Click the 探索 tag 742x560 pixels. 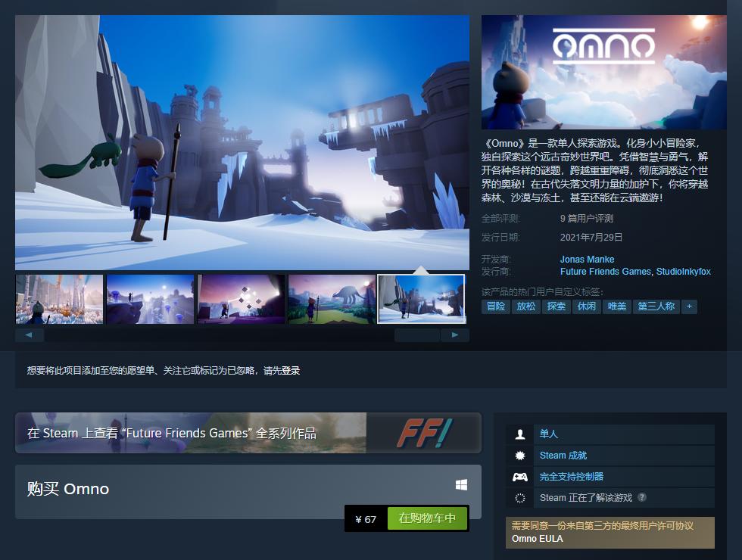coord(556,306)
